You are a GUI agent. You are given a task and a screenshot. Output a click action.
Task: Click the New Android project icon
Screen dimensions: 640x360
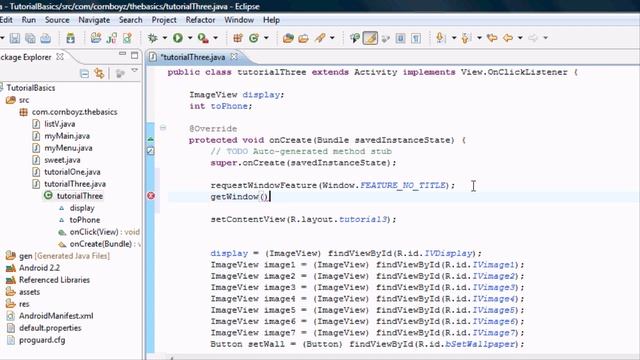96,38
